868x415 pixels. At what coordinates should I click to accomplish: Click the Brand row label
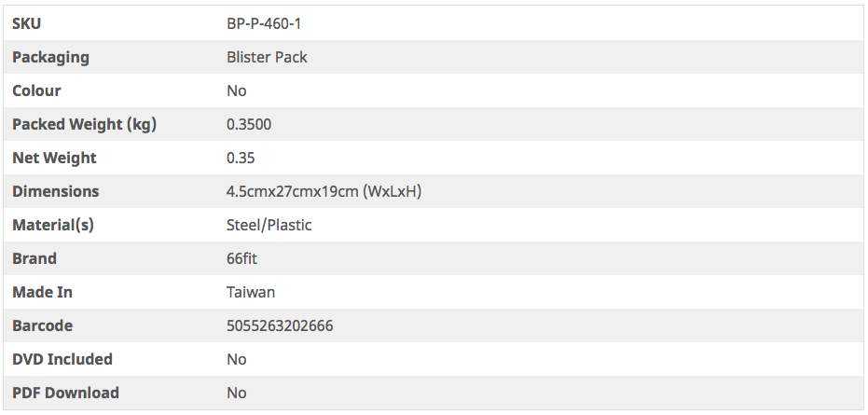pos(34,258)
